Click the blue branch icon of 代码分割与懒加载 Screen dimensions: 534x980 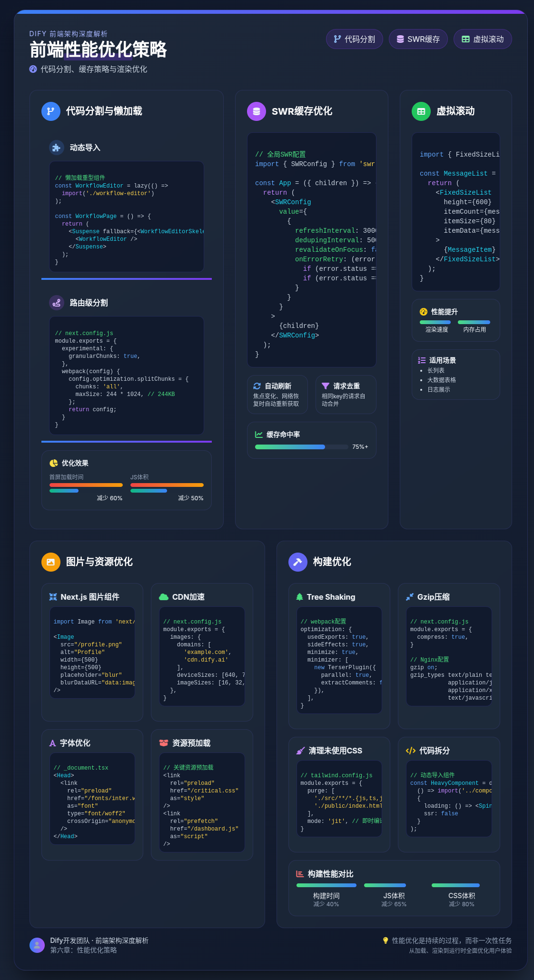point(51,111)
